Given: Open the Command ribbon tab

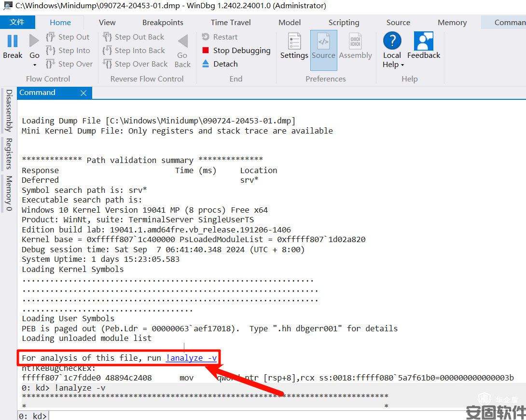Looking at the screenshot, I should click(503, 23).
